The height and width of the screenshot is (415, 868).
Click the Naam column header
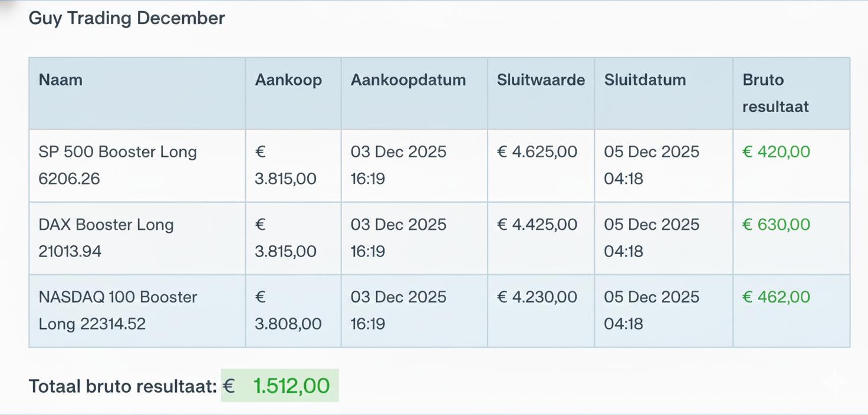pyautogui.click(x=61, y=80)
